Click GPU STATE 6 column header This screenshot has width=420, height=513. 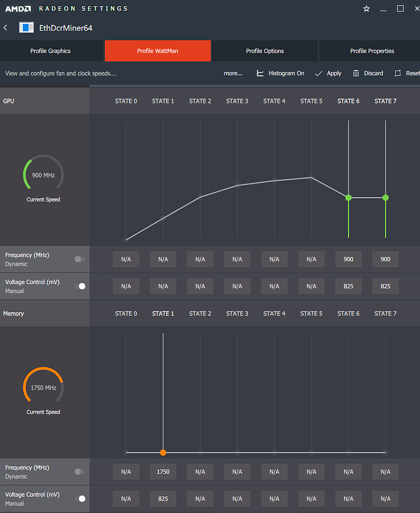(348, 101)
